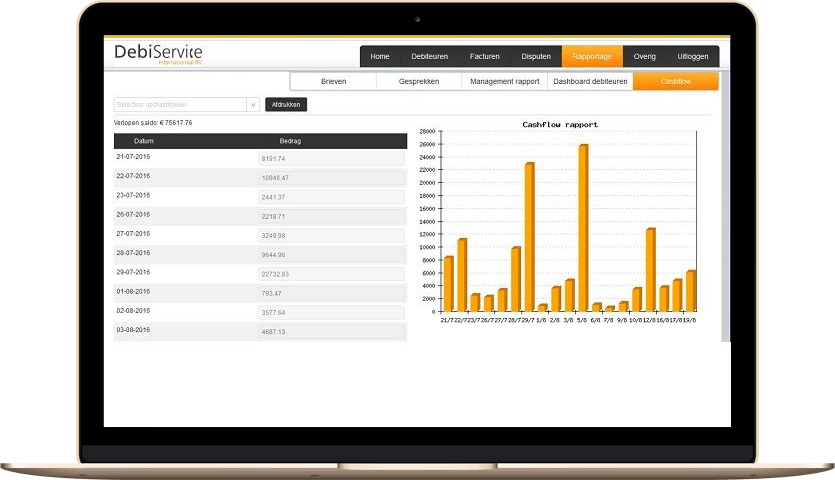View the Management rapport tab
This screenshot has width=835, height=480.
pos(505,82)
